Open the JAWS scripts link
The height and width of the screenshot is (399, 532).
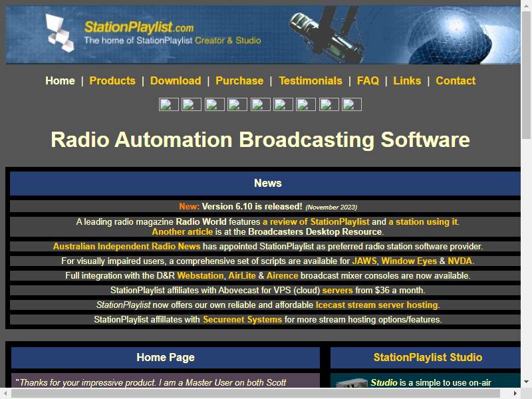364,261
